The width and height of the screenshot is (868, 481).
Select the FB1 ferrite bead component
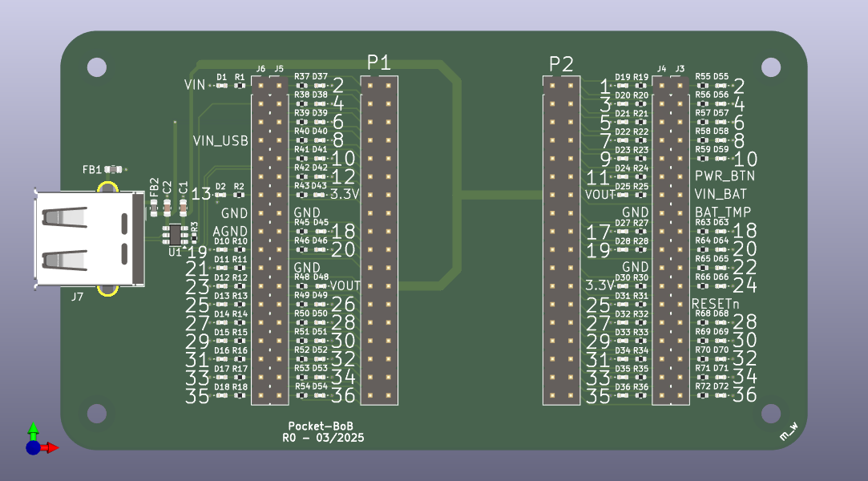(x=114, y=169)
